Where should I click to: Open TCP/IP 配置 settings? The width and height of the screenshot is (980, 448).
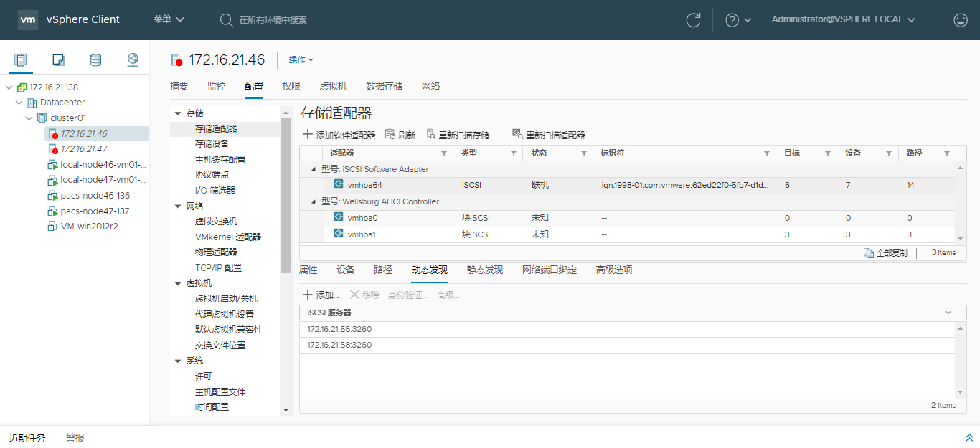(218, 267)
